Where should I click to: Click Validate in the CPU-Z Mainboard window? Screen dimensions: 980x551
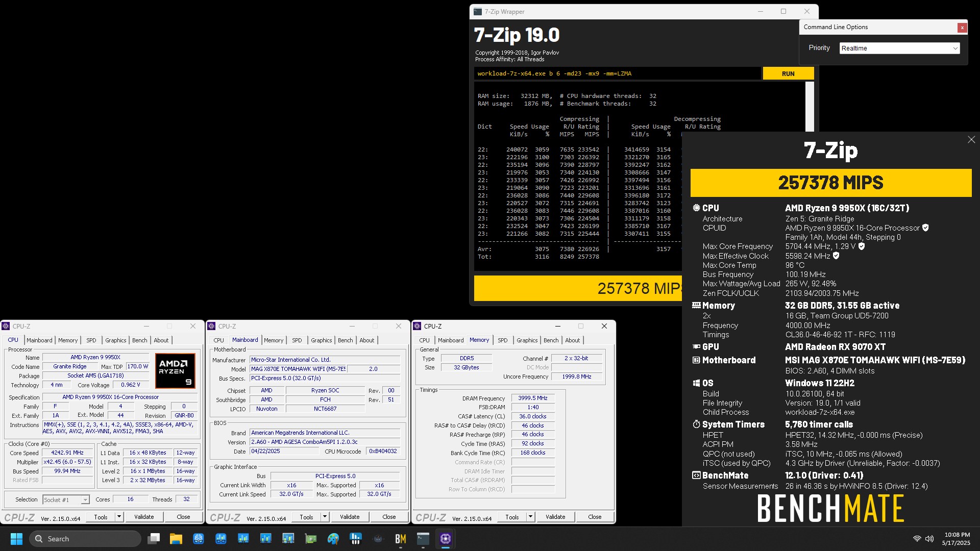pos(350,517)
